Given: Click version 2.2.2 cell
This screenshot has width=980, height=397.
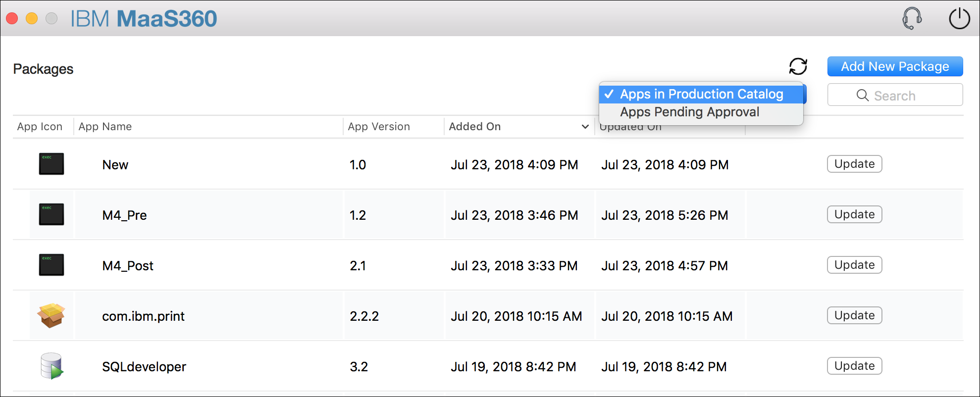Looking at the screenshot, I should [x=364, y=316].
